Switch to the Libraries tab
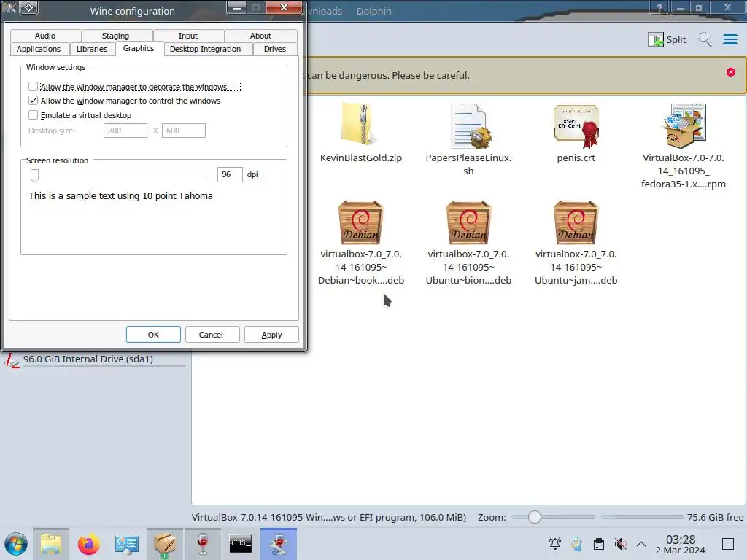This screenshot has width=747, height=560. (x=92, y=49)
